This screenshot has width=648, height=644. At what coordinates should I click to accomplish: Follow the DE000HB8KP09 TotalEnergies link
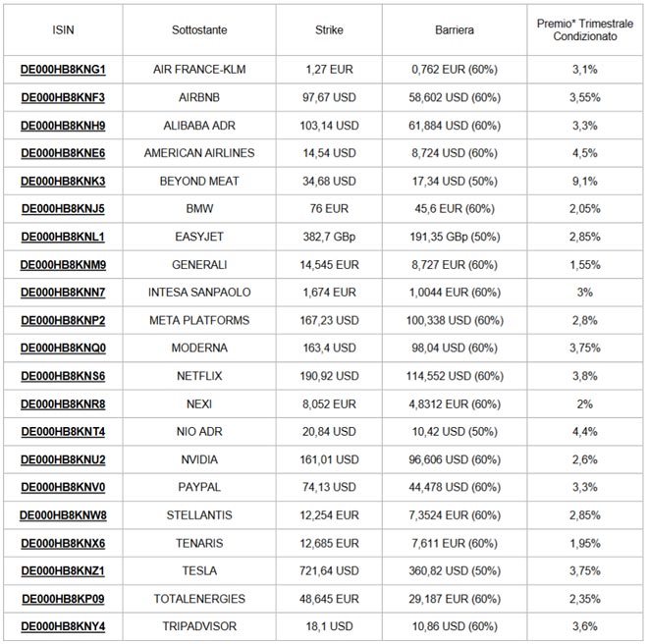(x=63, y=599)
